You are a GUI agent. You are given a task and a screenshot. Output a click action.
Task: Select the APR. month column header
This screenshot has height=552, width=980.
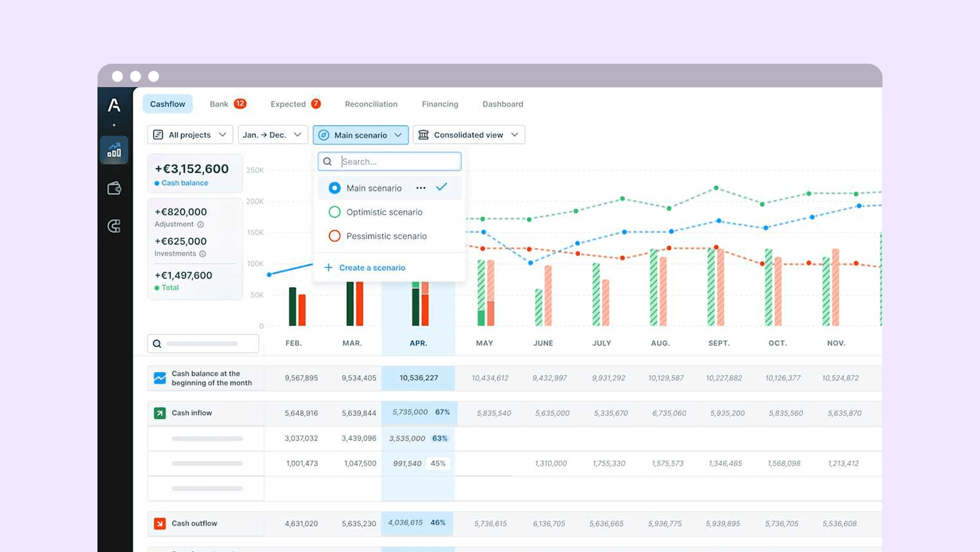418,343
